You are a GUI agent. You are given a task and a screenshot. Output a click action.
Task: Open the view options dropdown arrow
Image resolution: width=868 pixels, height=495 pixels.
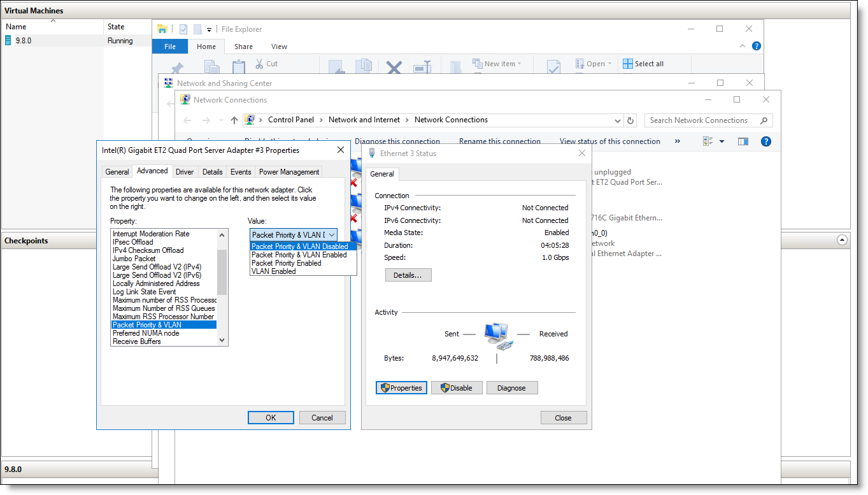722,141
